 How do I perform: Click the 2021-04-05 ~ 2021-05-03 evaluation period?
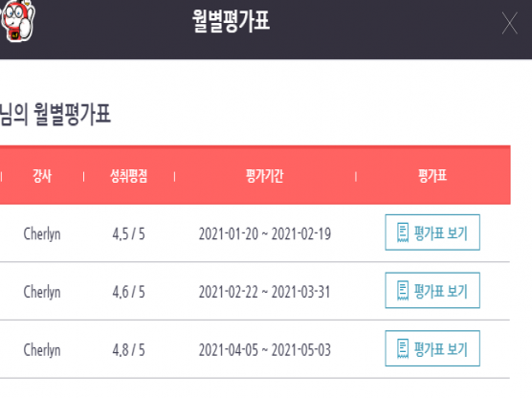[x=265, y=350]
